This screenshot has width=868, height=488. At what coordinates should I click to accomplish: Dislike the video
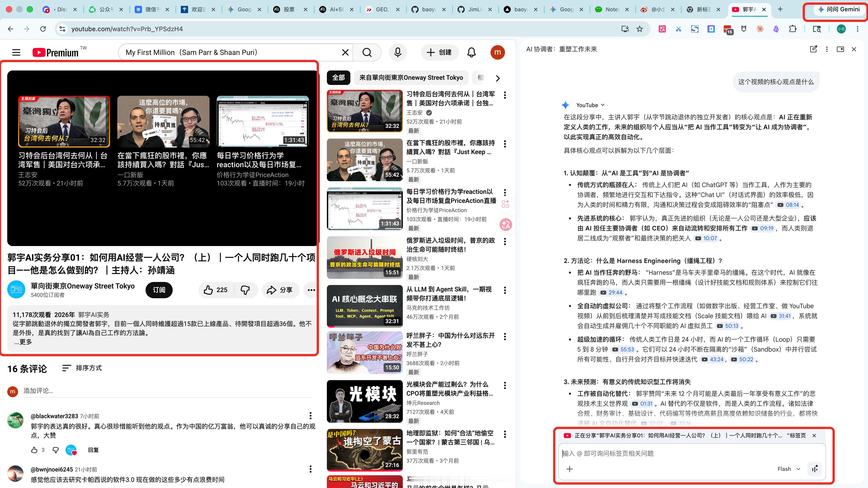click(x=245, y=290)
